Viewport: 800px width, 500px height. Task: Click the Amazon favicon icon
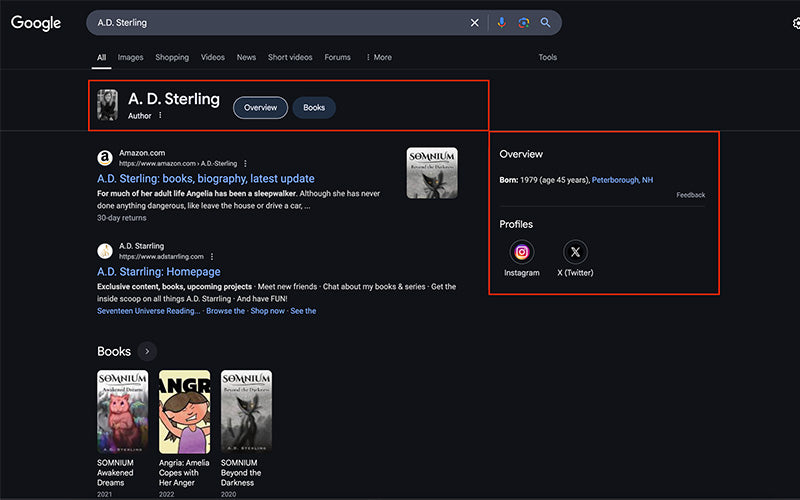tap(105, 158)
